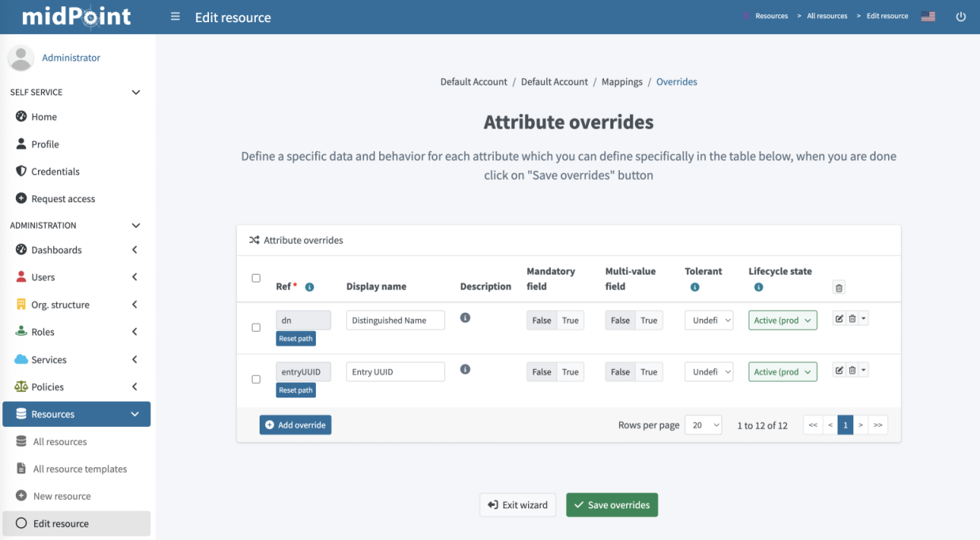Click the Display name field for entryUUID
Screen dimensions: 980x540
pos(395,372)
